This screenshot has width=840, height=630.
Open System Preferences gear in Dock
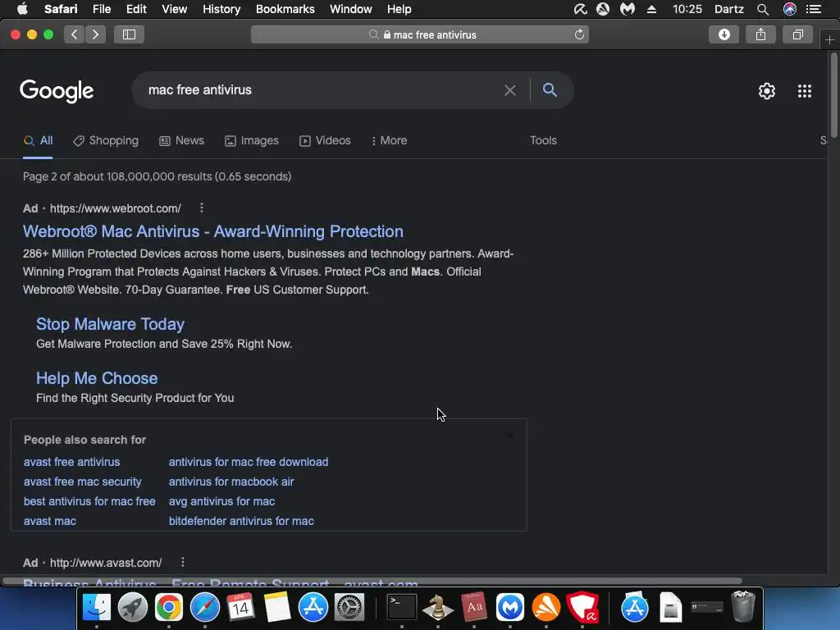(349, 608)
